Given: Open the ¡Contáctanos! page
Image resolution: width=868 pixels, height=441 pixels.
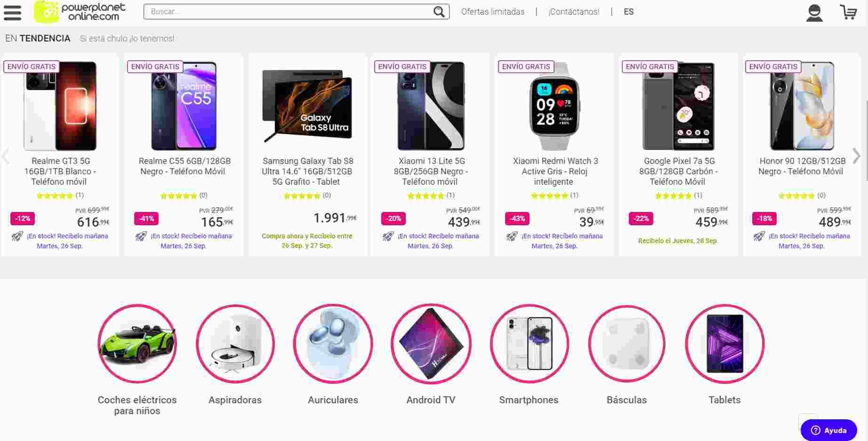Looking at the screenshot, I should (574, 12).
